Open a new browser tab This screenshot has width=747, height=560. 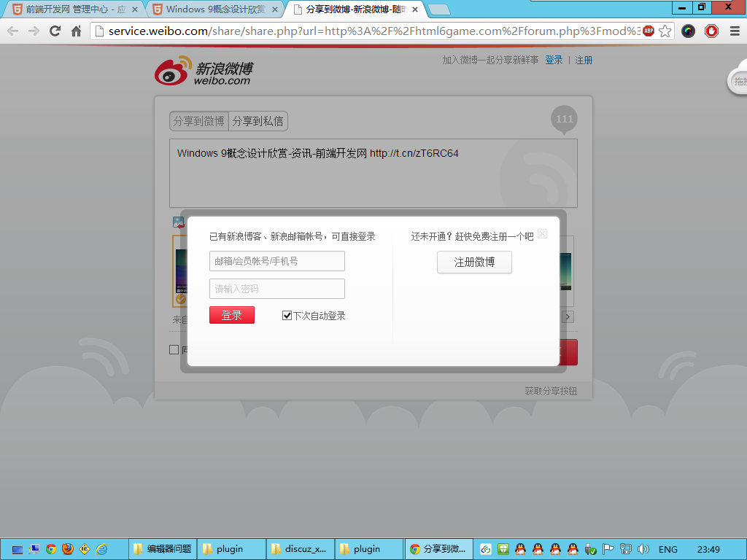(x=438, y=9)
